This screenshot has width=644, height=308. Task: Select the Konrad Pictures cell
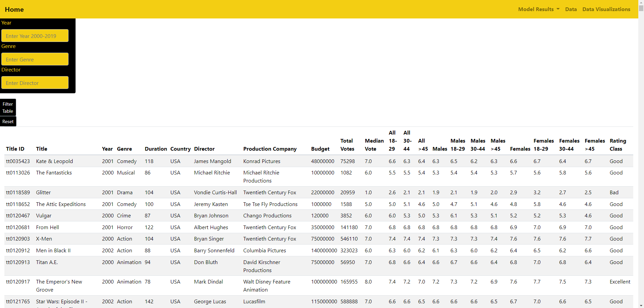(262, 161)
